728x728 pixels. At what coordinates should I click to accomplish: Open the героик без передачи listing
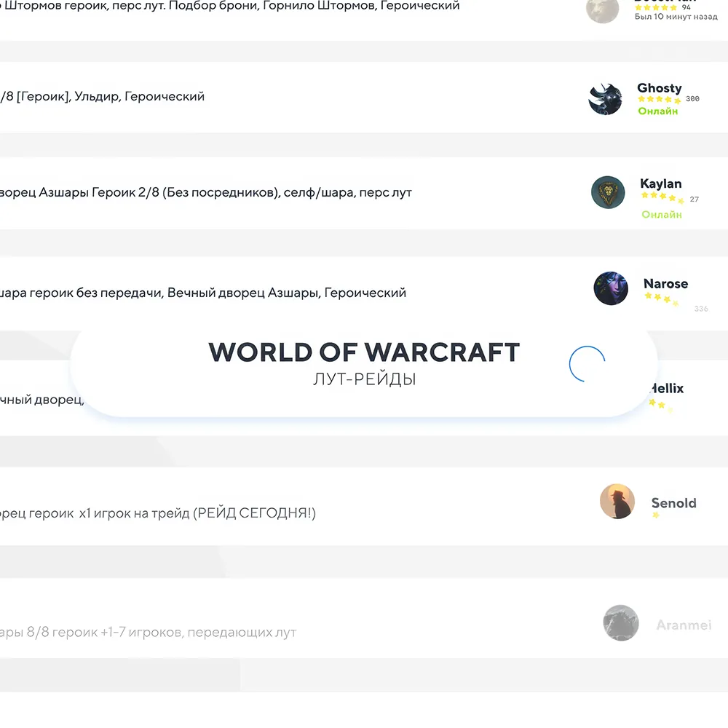(203, 293)
